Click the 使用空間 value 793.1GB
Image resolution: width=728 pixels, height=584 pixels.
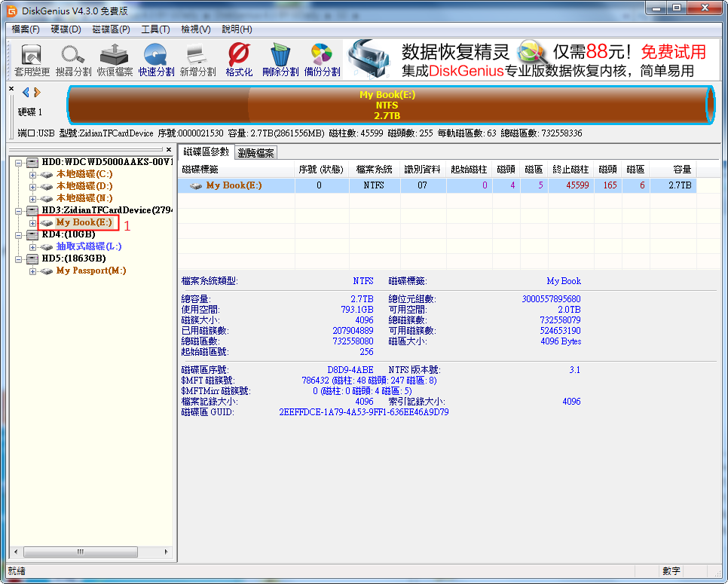(356, 310)
